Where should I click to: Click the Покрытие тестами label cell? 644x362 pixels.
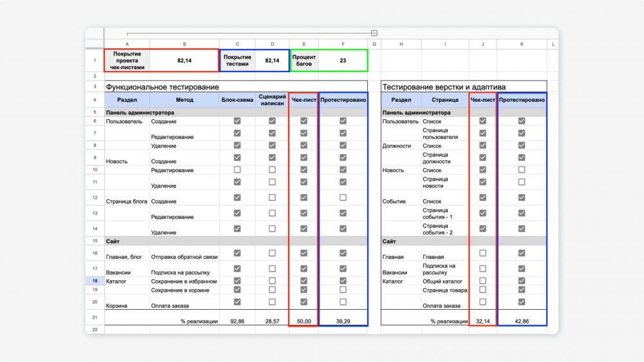(238, 61)
